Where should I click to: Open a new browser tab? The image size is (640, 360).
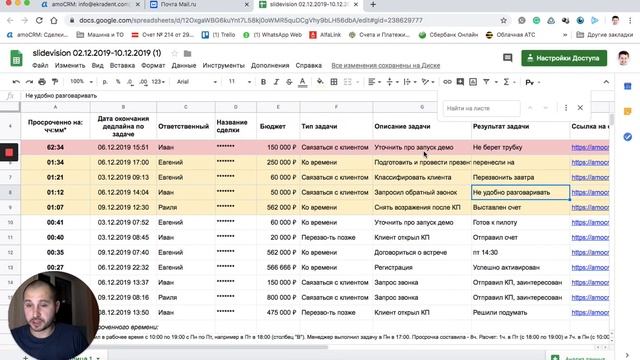click(373, 4)
